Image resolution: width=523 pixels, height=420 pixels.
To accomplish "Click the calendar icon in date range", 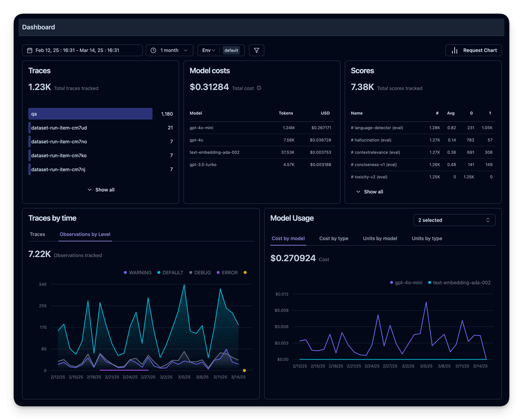I will tap(30, 50).
